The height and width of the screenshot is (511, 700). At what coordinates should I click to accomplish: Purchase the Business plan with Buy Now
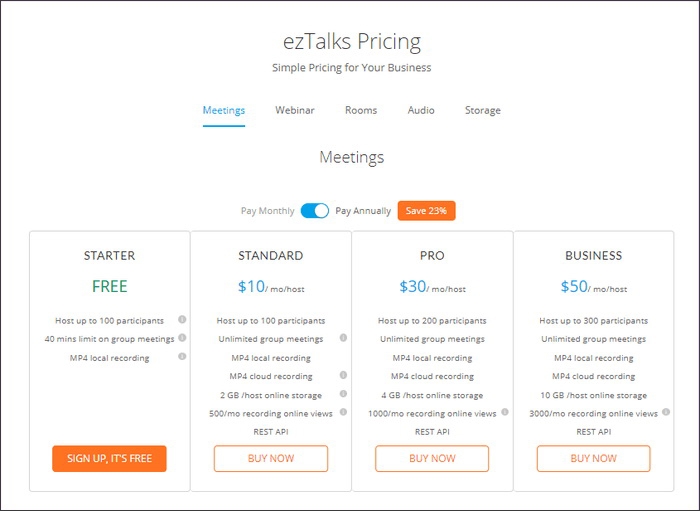(594, 459)
